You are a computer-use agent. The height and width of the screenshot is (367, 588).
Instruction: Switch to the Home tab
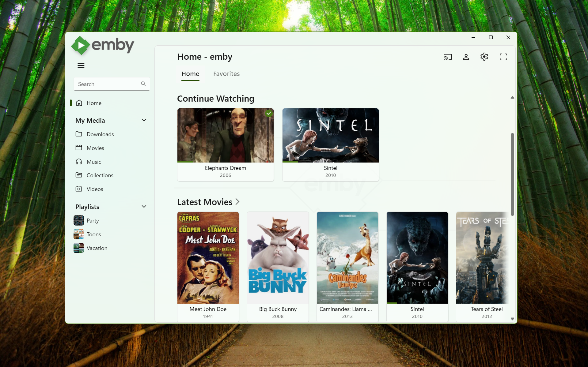tap(190, 74)
